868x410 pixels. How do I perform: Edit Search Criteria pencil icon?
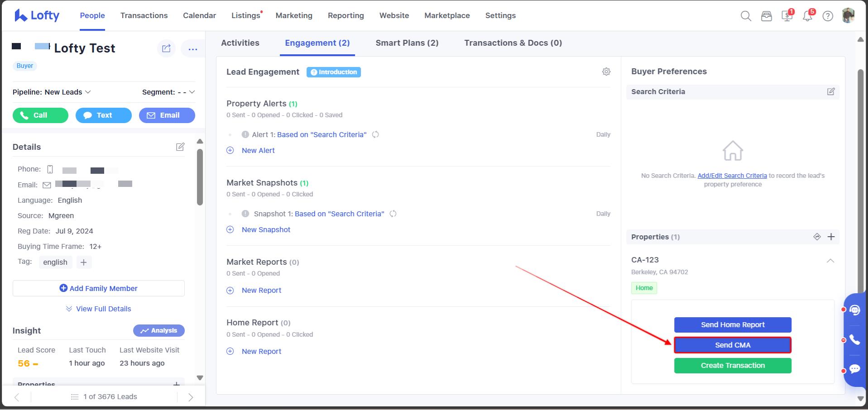[x=831, y=91]
